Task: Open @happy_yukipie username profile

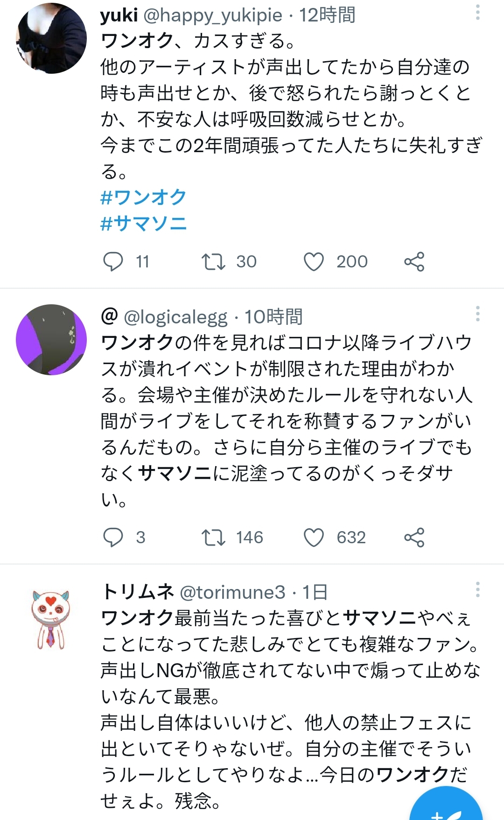Action: point(213,15)
